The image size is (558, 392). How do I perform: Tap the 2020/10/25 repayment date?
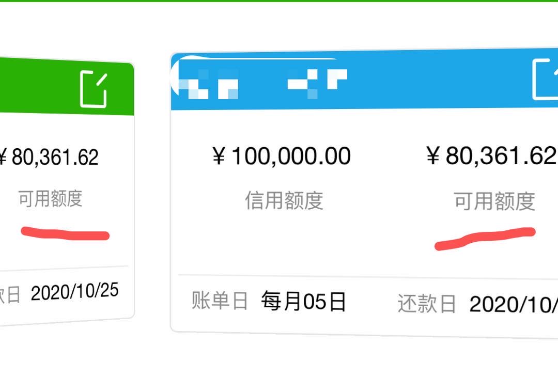74,292
